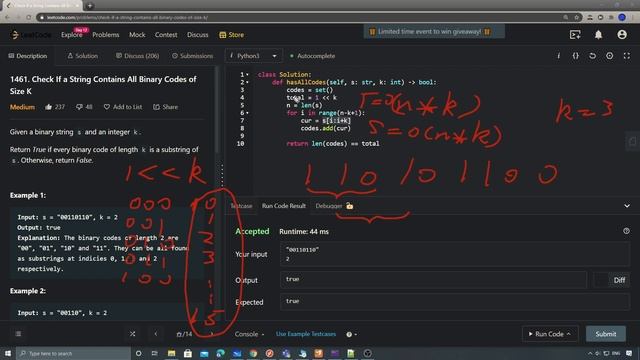Image resolution: width=640 pixels, height=360 pixels.
Task: Open a new browser tab
Action: 90,6
